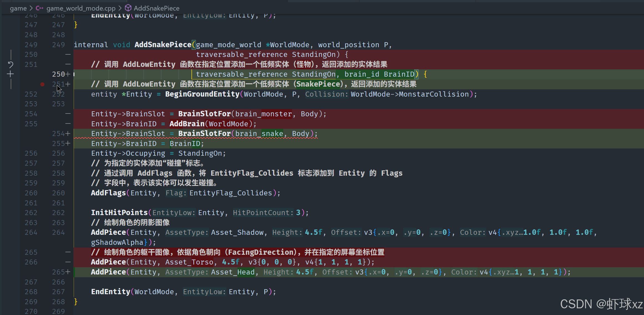Click the BeginGroundEntity function call
This screenshot has width=644, height=315.
point(202,94)
